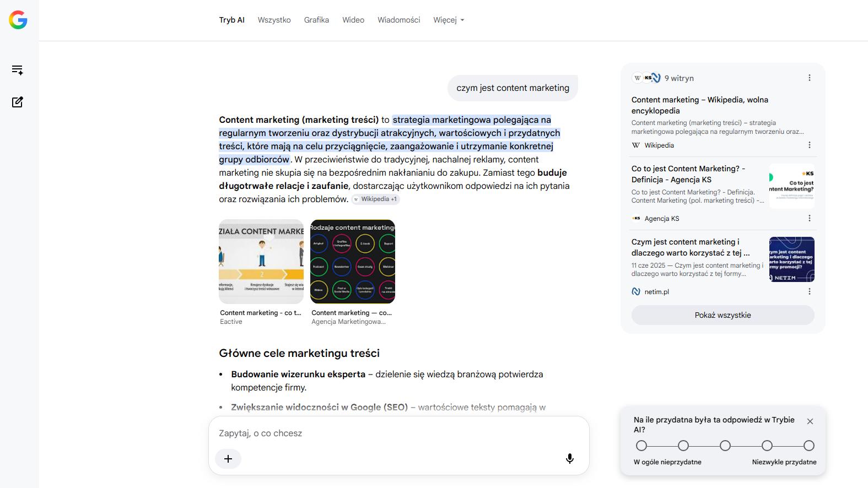The width and height of the screenshot is (868, 488).
Task: Click 'Zwiększanie widoczności w Google (SEO)' text
Action: 320,407
